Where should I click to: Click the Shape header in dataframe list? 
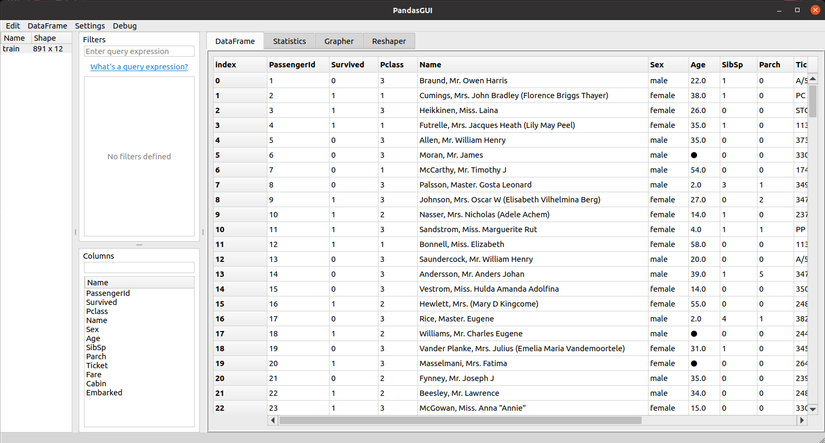click(x=51, y=38)
